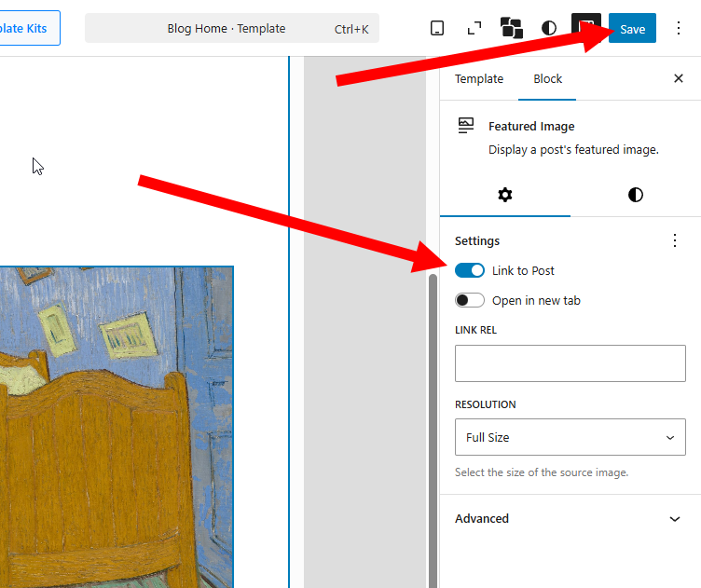
Task: Click the 'Ctrl+K' shortcut hint
Action: [351, 30]
